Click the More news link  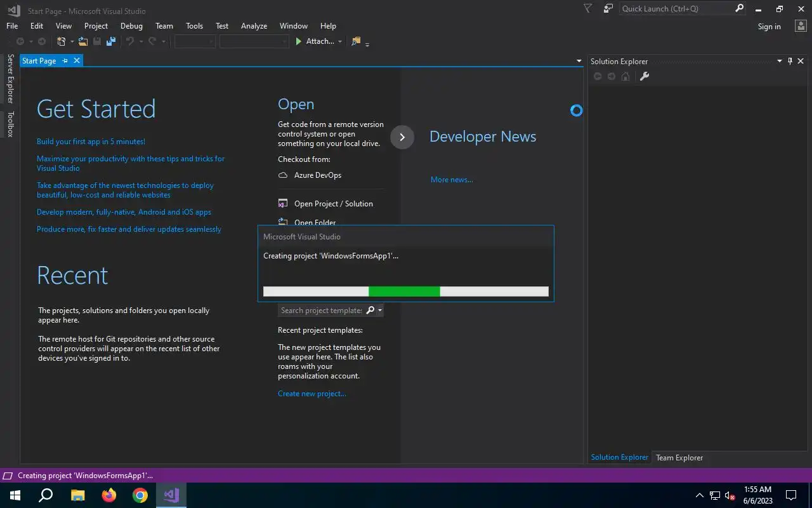[x=452, y=180]
